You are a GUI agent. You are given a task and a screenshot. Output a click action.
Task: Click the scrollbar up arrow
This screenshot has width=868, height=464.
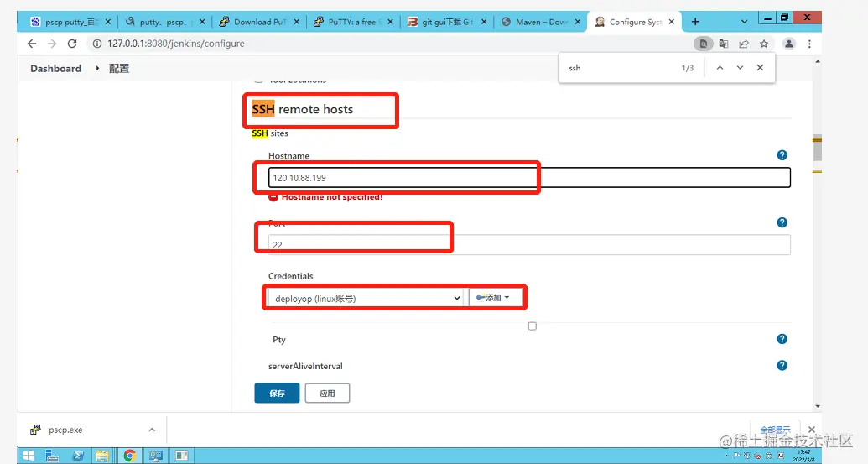(817, 61)
